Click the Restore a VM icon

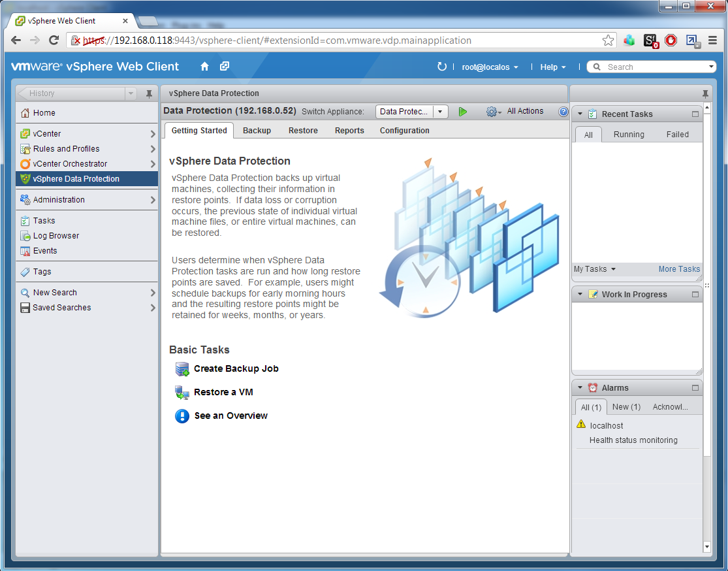pyautogui.click(x=182, y=393)
